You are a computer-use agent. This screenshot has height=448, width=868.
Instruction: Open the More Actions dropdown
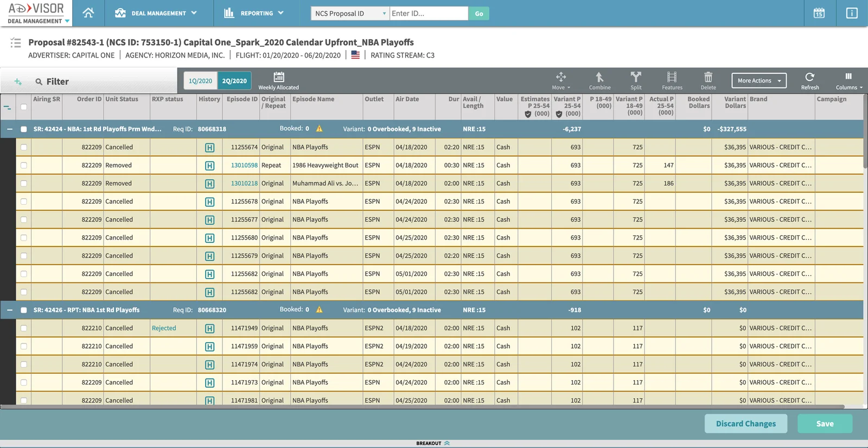pyautogui.click(x=758, y=80)
